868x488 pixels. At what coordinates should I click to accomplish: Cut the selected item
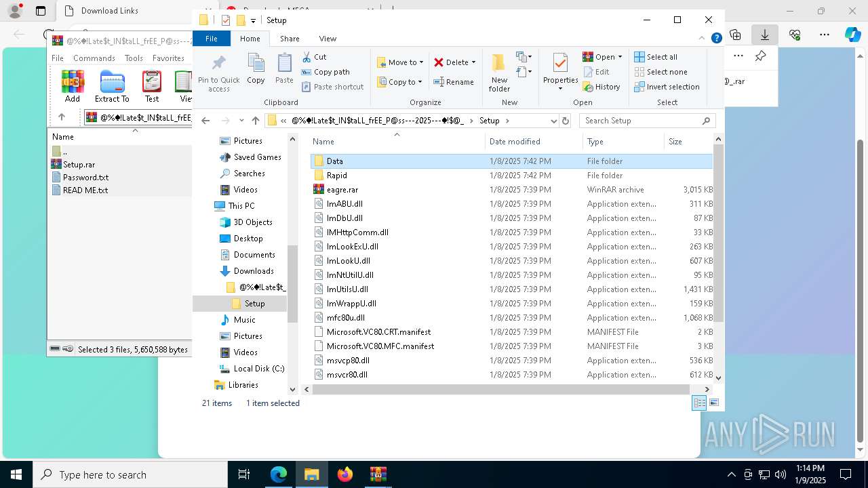[x=314, y=57]
